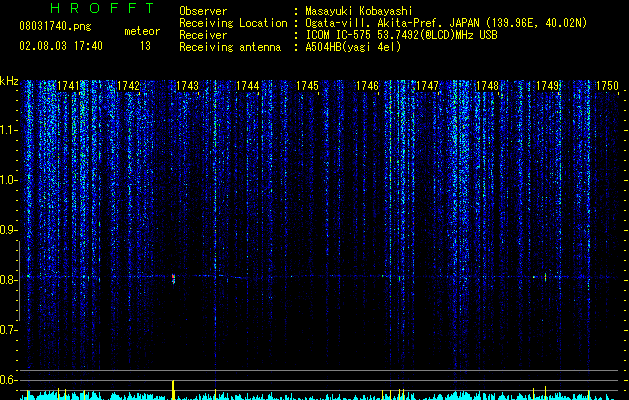The width and height of the screenshot is (629, 400).
Task: Click the tallest yellow bar in bottom strip
Action: point(173,390)
